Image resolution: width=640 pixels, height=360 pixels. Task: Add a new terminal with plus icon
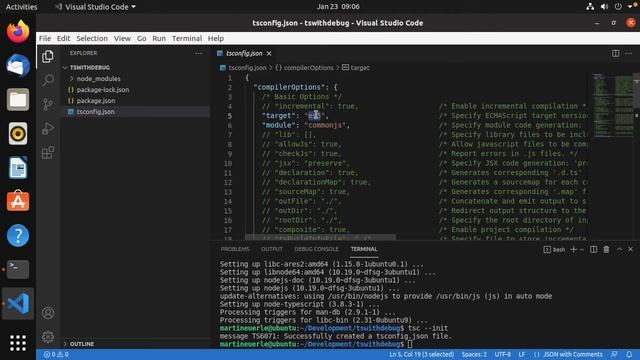click(x=573, y=249)
